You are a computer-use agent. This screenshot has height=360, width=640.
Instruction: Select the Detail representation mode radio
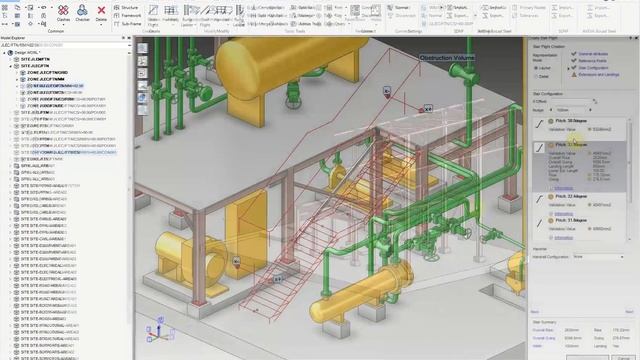[536, 76]
